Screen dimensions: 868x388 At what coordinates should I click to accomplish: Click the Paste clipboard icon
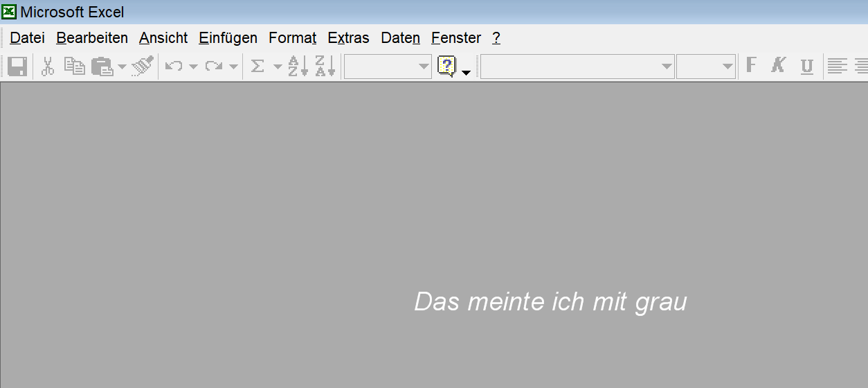pos(102,67)
